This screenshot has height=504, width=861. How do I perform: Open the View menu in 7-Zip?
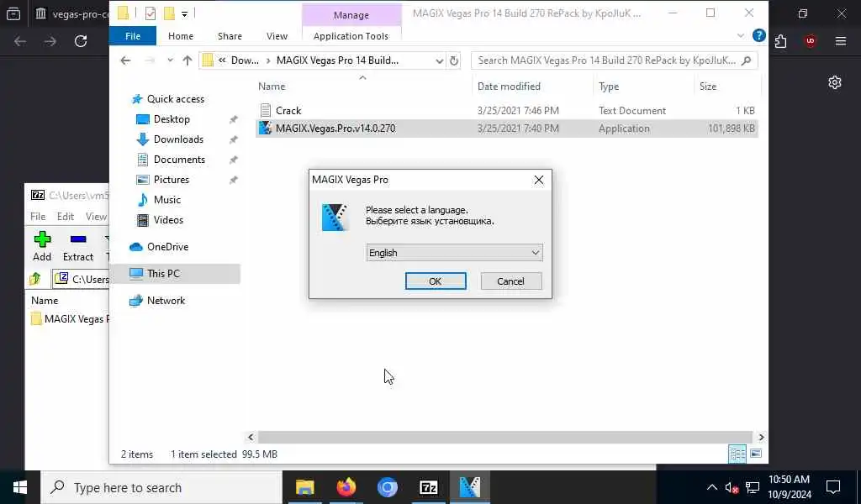pos(96,217)
